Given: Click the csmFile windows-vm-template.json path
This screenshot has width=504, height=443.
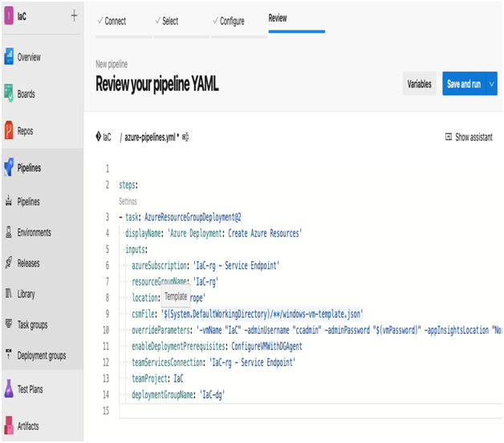Looking at the screenshot, I should click(262, 314).
